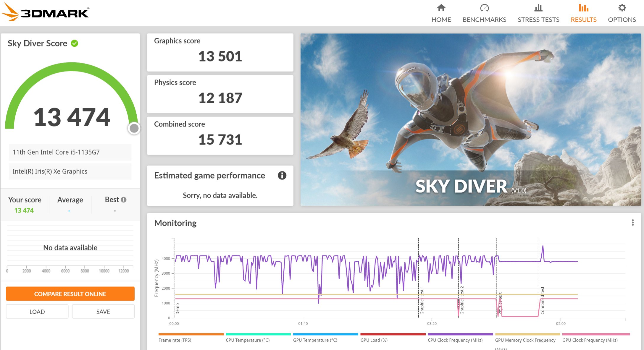The image size is (644, 350).
Task: Click the 11th Gen Intel Core i5-1135G7 row
Action: pos(70,152)
